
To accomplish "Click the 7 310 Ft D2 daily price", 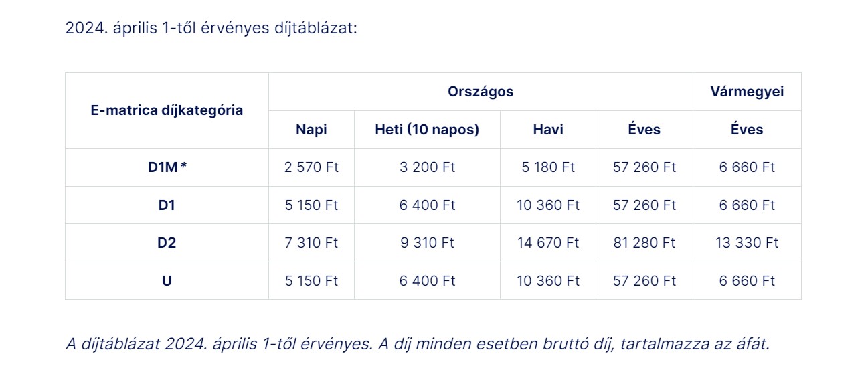I will pyautogui.click(x=311, y=243).
